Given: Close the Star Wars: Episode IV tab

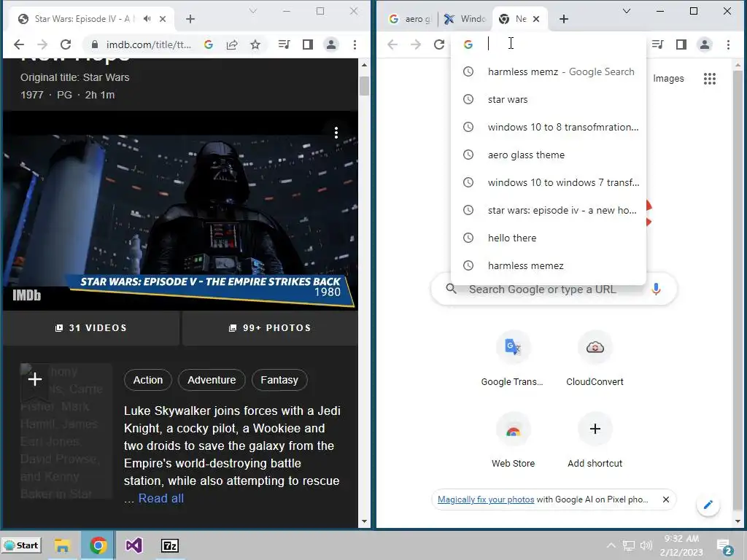Looking at the screenshot, I should point(163,19).
